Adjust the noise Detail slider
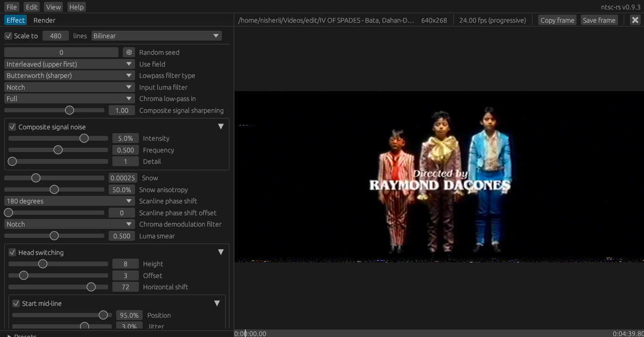 coord(58,161)
